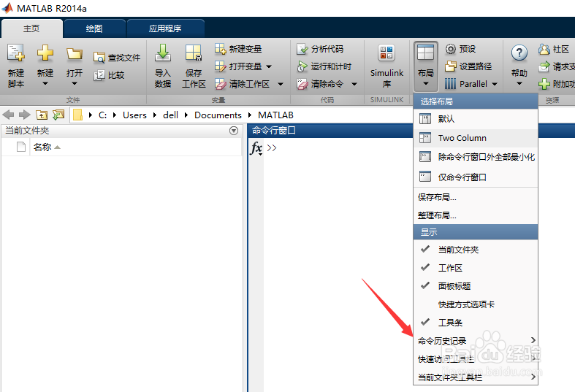The height and width of the screenshot is (392, 575).
Task: Click the MATLAB path segment
Action: tap(275, 115)
